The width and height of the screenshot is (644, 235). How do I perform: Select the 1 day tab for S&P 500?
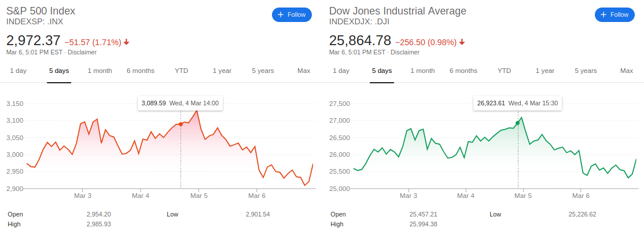[18, 71]
